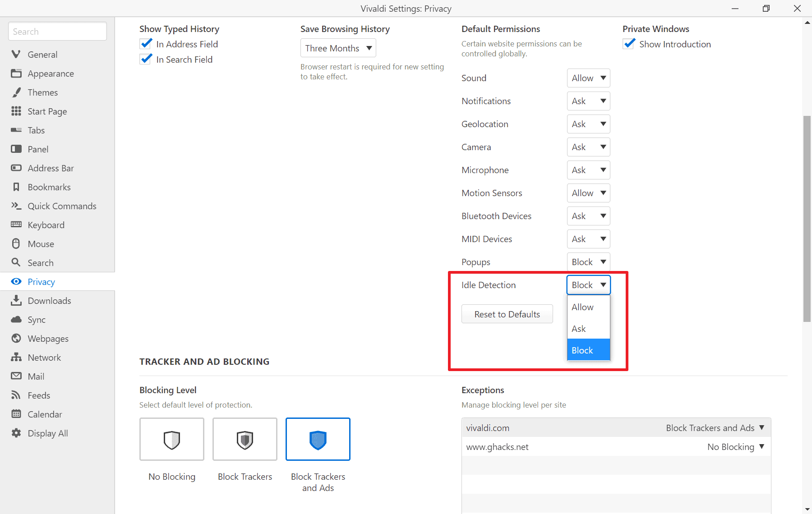Click the vertical scrollbar thumb
Screen dimensions: 812x514
pos(807,219)
